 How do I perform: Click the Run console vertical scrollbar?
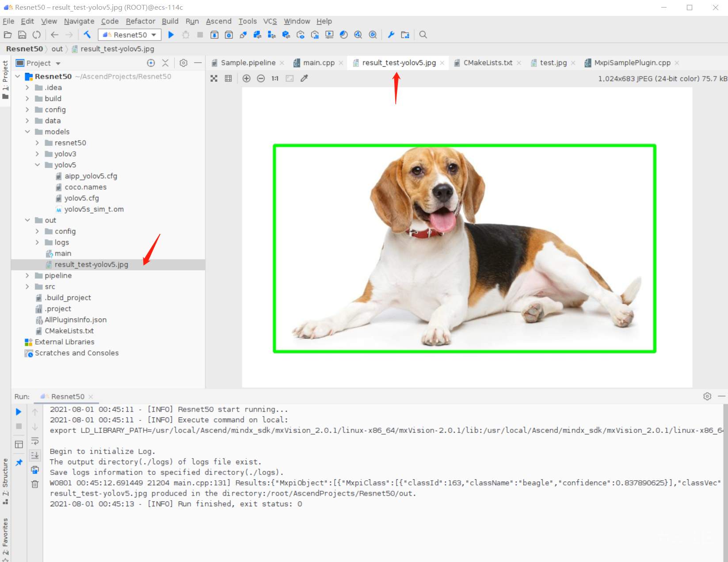(725, 482)
